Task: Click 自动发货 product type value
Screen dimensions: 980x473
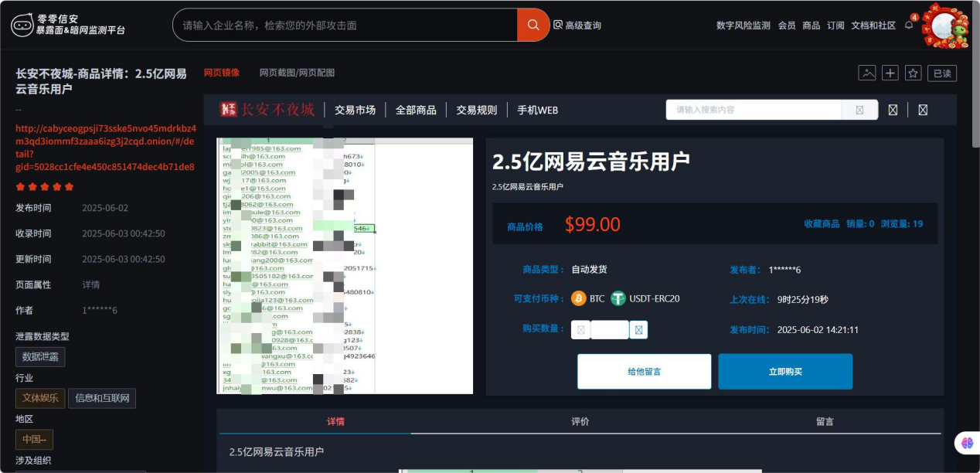Action: (x=589, y=270)
